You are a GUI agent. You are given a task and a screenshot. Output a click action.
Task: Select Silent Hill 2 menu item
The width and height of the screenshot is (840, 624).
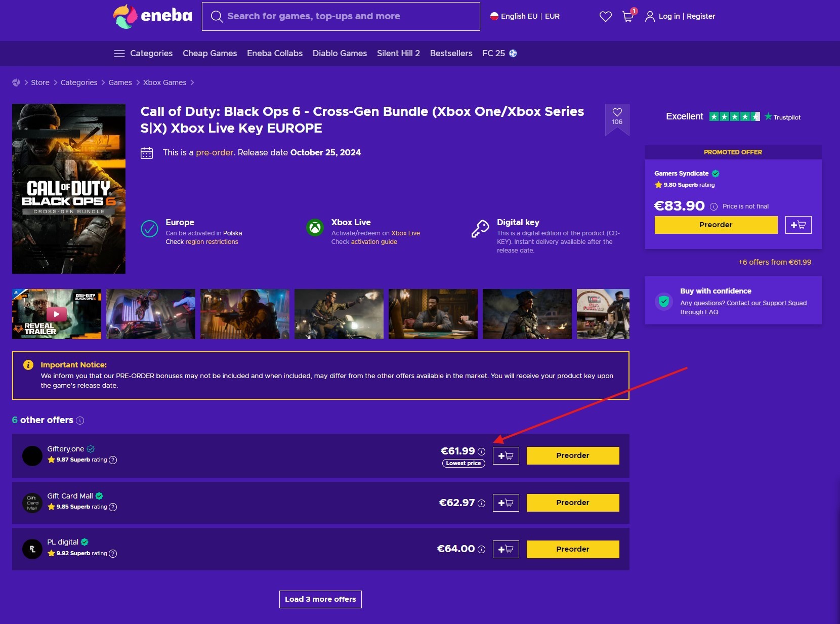[x=398, y=54]
